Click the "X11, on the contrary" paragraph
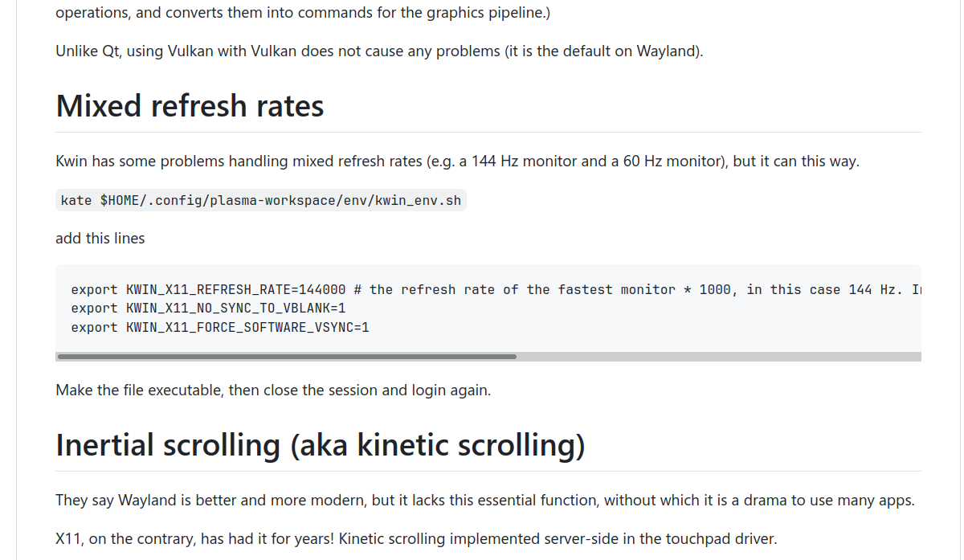This screenshot has width=964, height=560. point(416,538)
